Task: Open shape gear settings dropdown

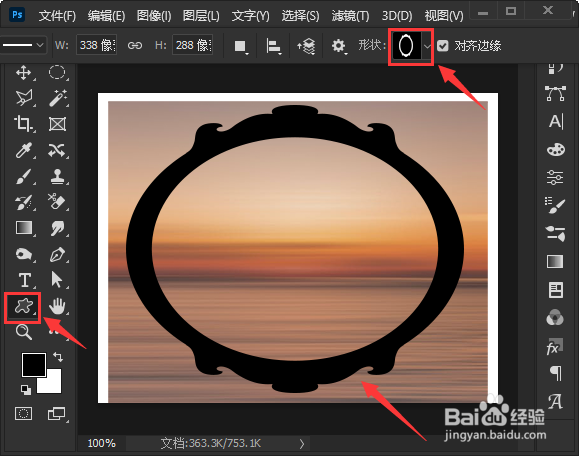Action: (x=339, y=47)
